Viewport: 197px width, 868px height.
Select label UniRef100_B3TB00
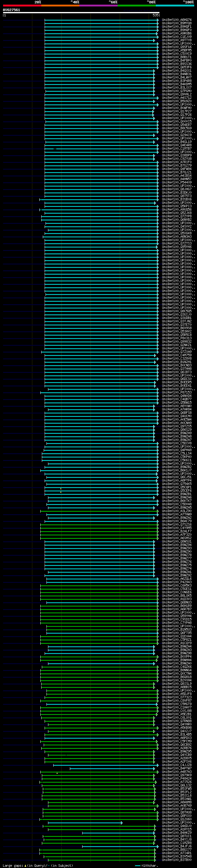[177, 860]
